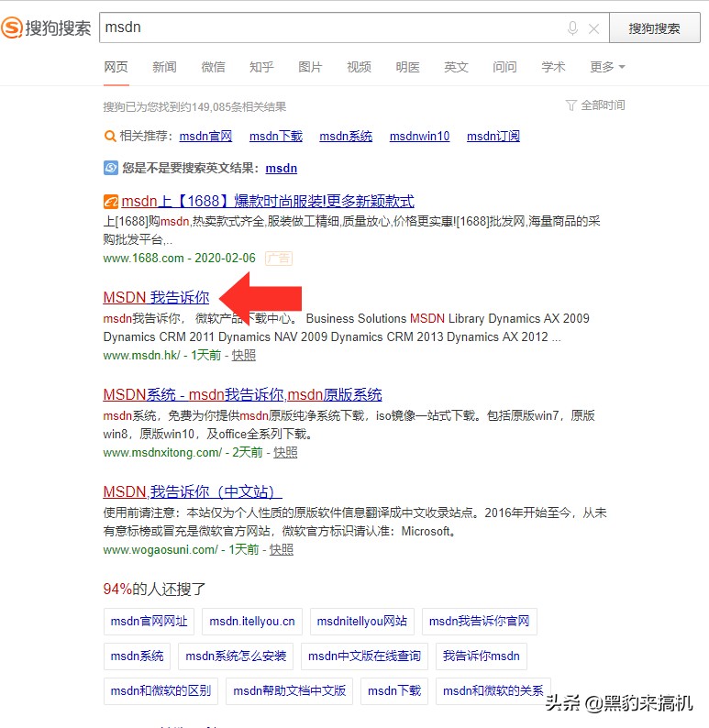709x728 pixels.
Task: Switch to the 视频 tab
Action: click(359, 67)
